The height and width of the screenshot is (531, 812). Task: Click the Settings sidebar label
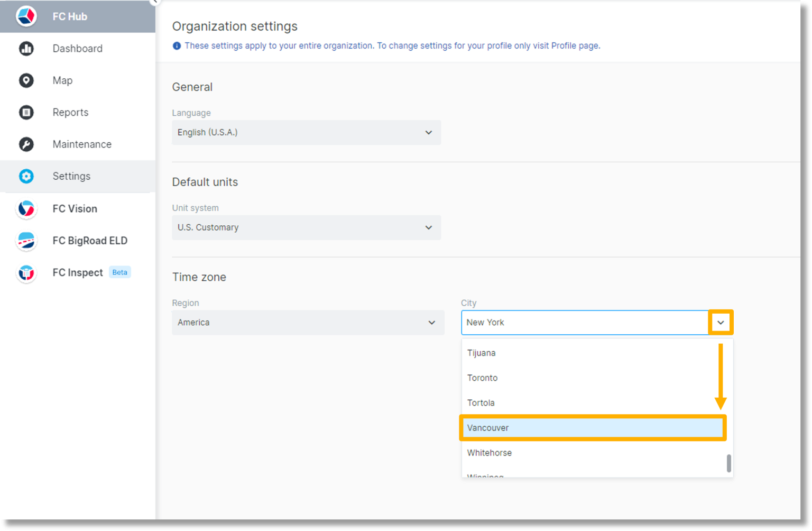(71, 176)
